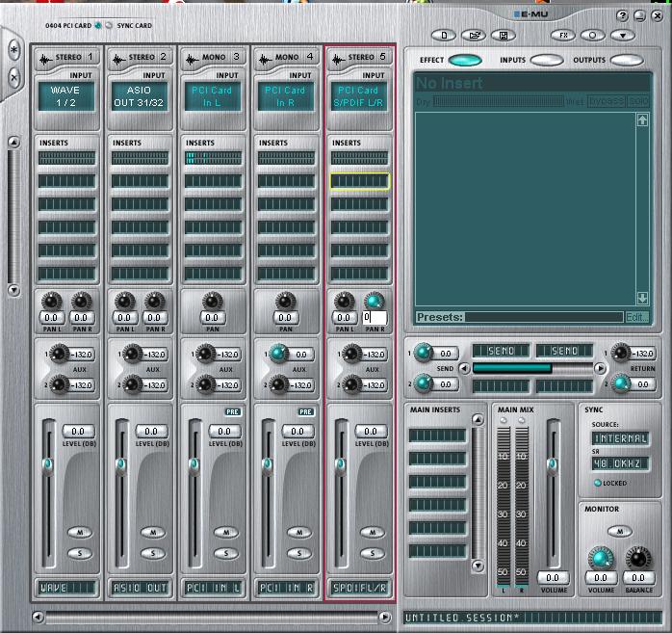672x633 pixels.
Task: Click the Stereo 5 PAN R knob
Action: point(374,301)
